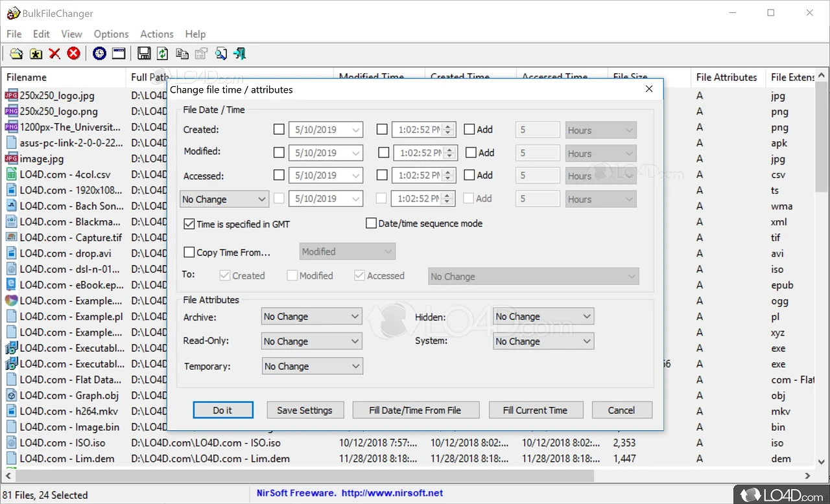Click the floppy disk save icon
This screenshot has width=830, height=504.
(x=144, y=54)
